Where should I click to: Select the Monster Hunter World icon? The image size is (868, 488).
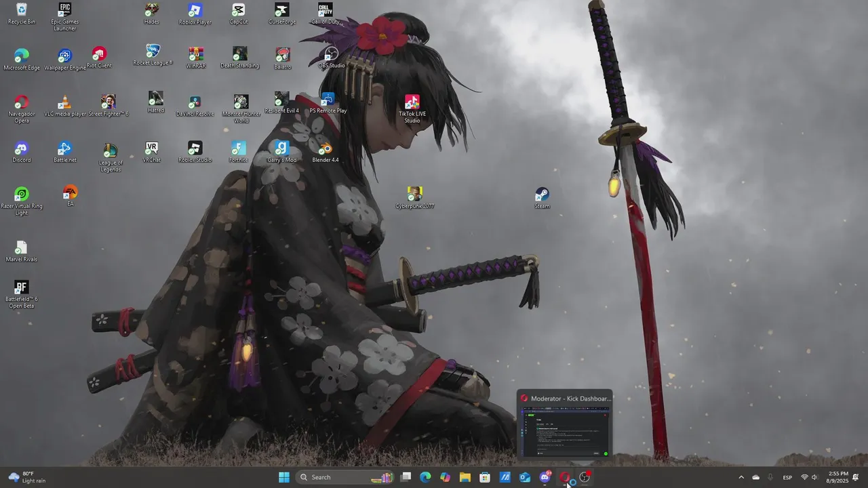click(241, 108)
